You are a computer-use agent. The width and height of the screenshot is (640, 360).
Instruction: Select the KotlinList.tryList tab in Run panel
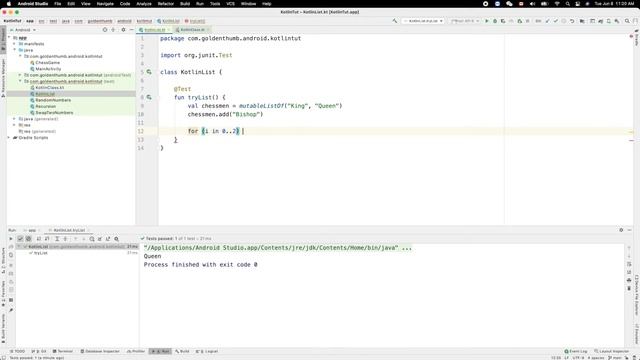69,230
